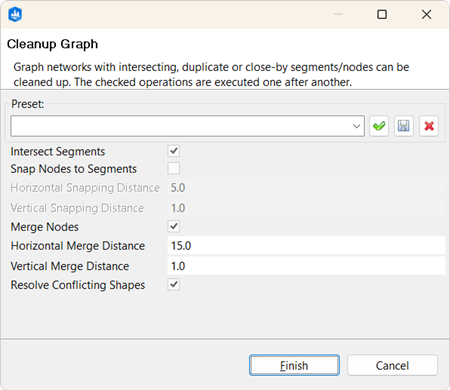Click the Horizontal Merge Distance label
The width and height of the screenshot is (450, 390).
(78, 246)
